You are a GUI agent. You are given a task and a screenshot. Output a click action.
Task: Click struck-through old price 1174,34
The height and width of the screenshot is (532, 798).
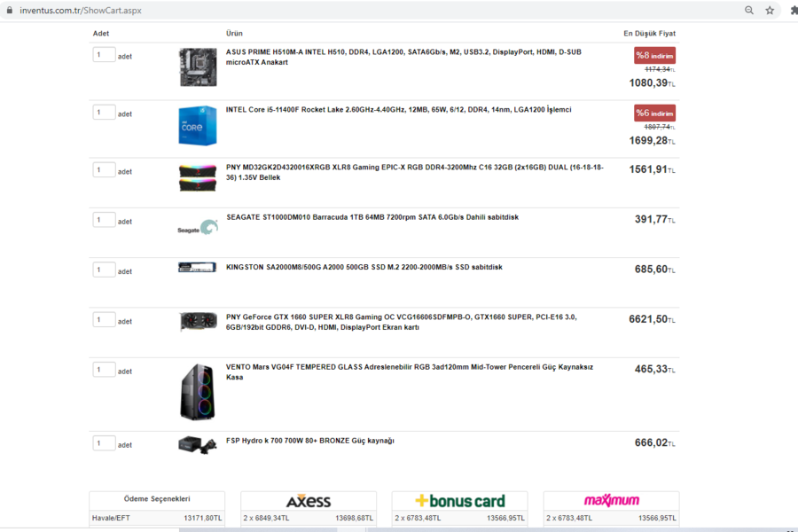pyautogui.click(x=660, y=69)
